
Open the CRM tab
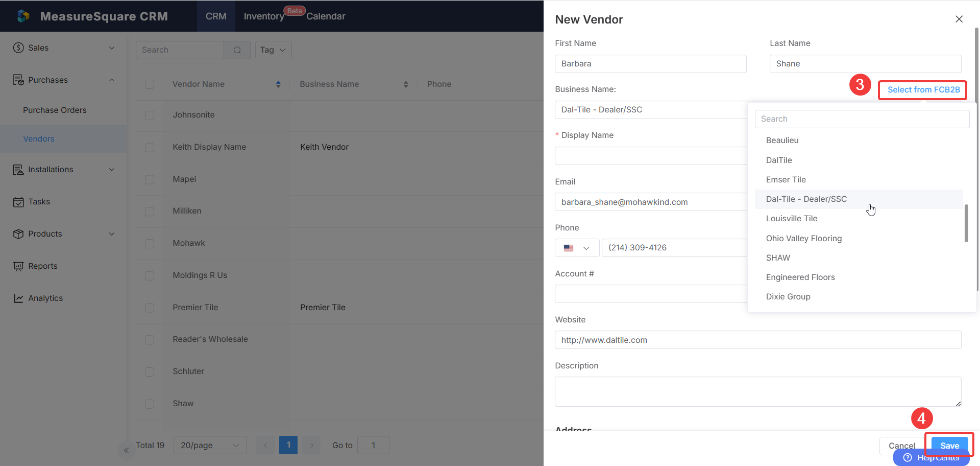pyautogui.click(x=216, y=16)
